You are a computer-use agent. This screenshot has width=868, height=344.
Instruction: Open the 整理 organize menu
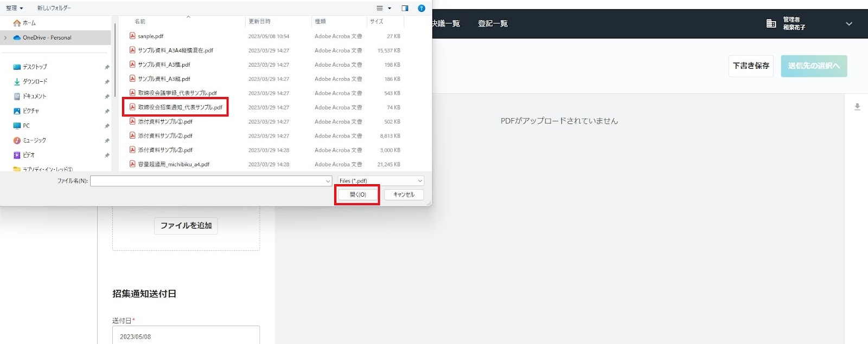click(14, 8)
